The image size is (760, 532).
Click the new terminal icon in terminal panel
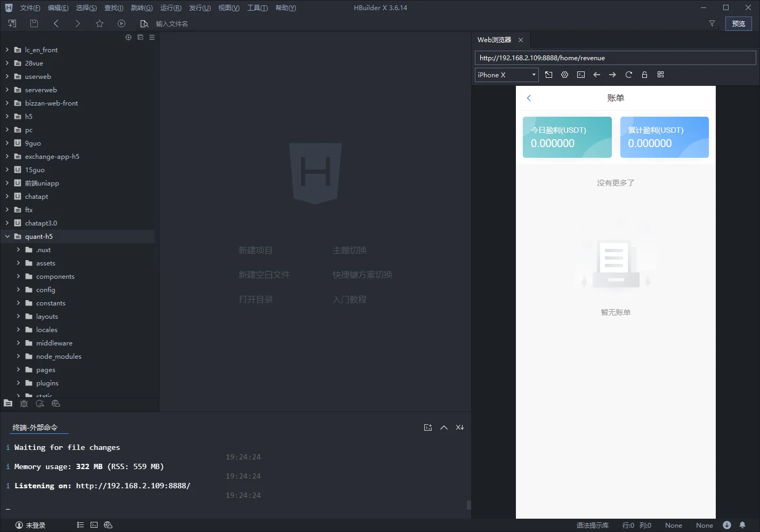coord(427,428)
